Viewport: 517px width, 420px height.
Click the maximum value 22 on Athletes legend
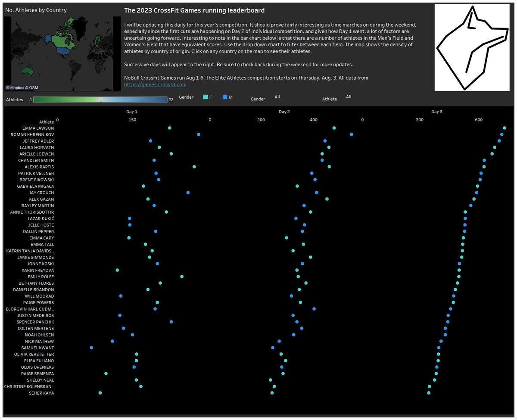pos(171,100)
